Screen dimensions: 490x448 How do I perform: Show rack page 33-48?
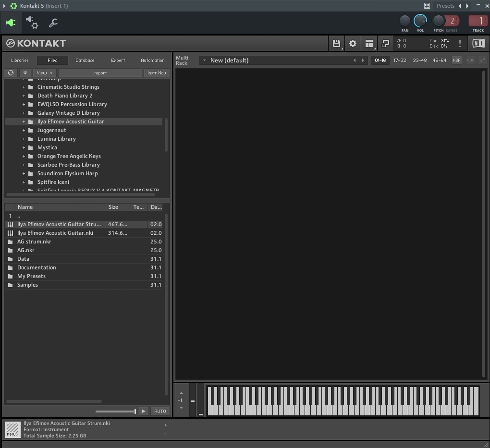(x=419, y=61)
